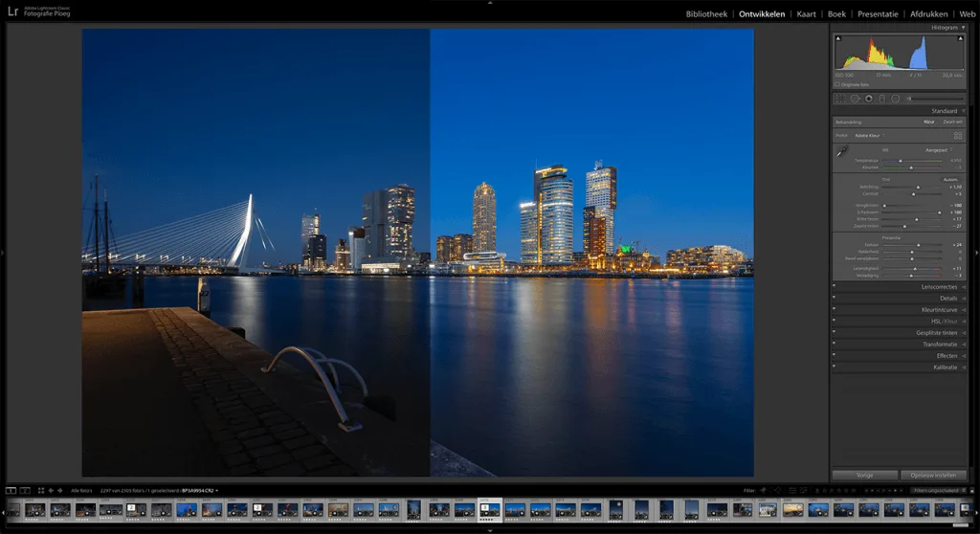
Task: Click the Fotografie Ploeg identity plate
Action: [x=47, y=11]
